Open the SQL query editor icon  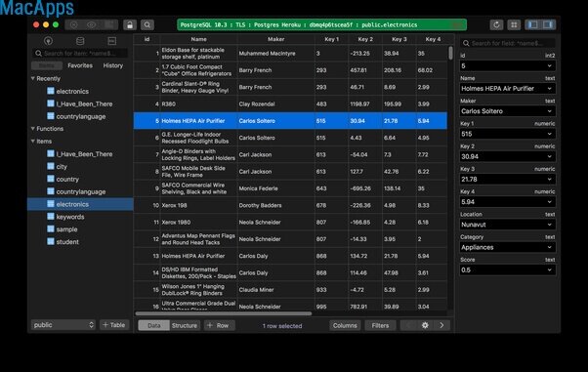[x=111, y=41]
